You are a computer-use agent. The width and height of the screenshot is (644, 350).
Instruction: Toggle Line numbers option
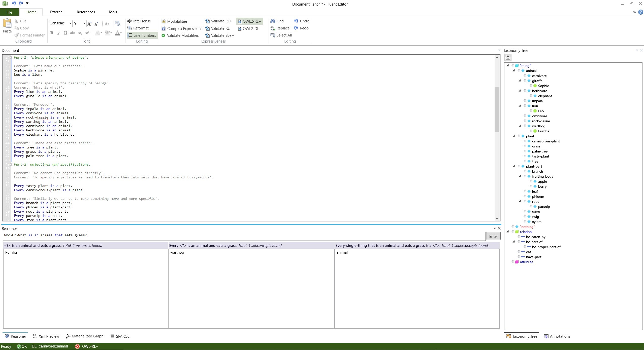(x=142, y=35)
